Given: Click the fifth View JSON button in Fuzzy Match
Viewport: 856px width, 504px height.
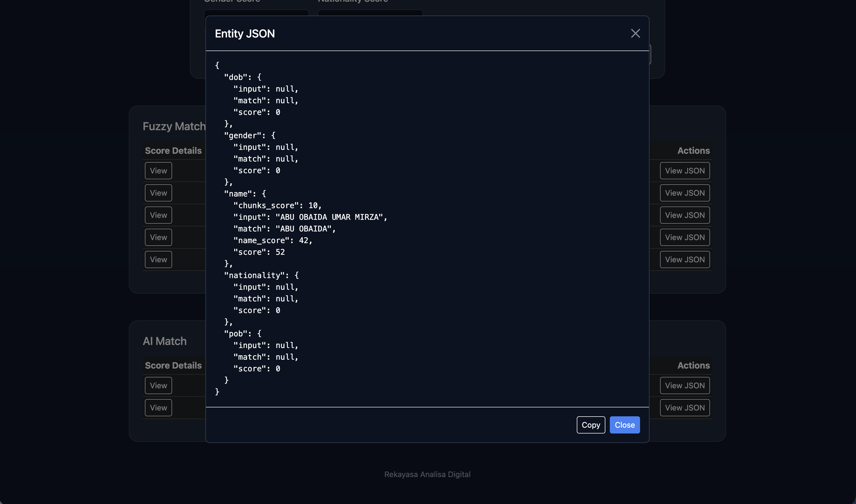Looking at the screenshot, I should pyautogui.click(x=685, y=259).
